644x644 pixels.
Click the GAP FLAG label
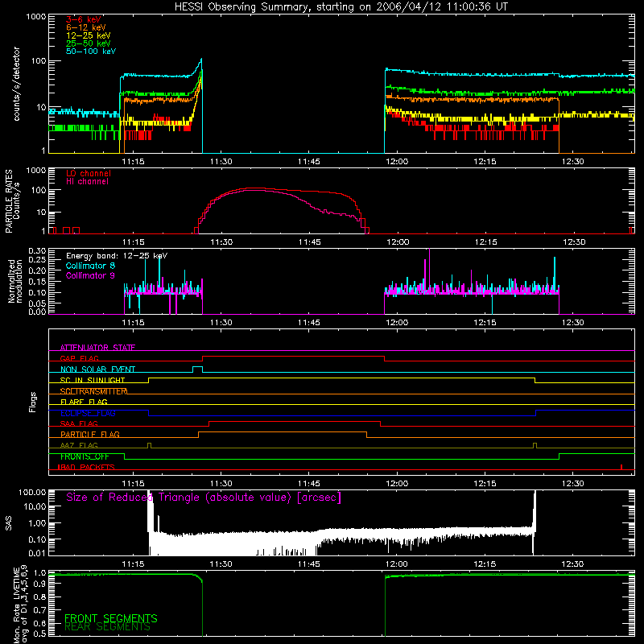click(x=79, y=358)
